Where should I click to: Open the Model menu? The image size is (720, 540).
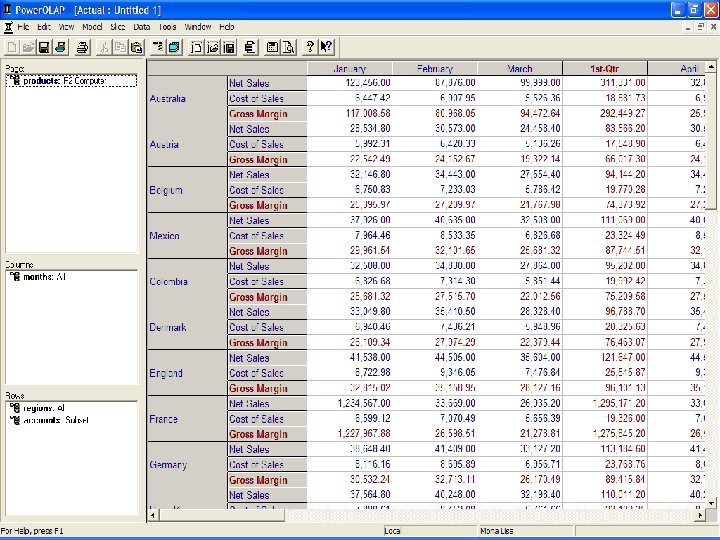(x=92, y=27)
